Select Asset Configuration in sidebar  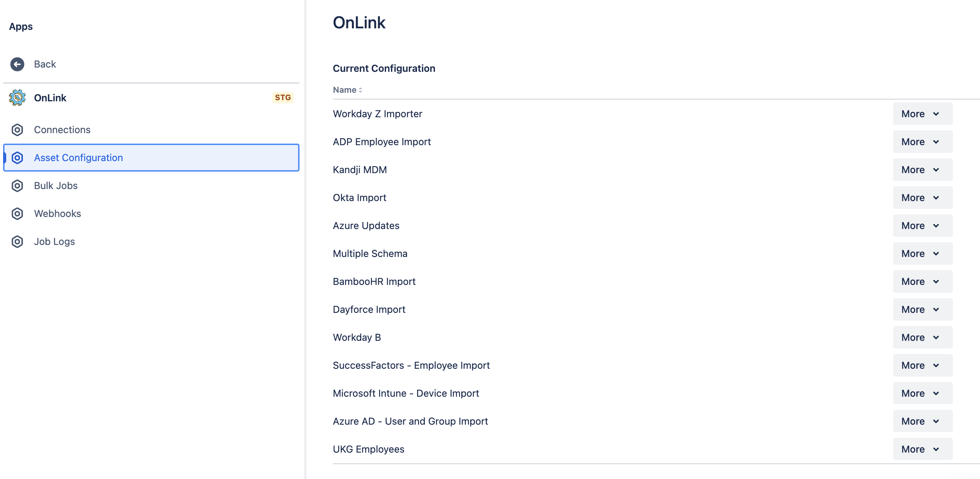tap(151, 158)
